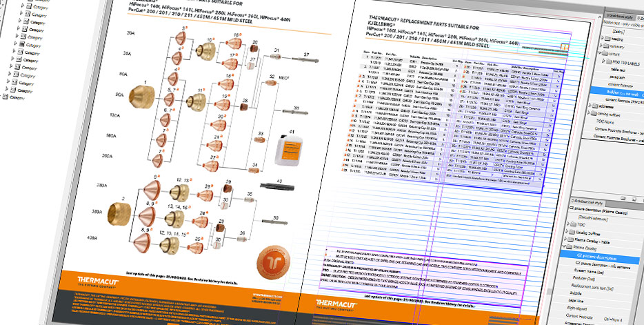
Task: Expand the MSG 130 LABELS folder
Action: point(603,61)
